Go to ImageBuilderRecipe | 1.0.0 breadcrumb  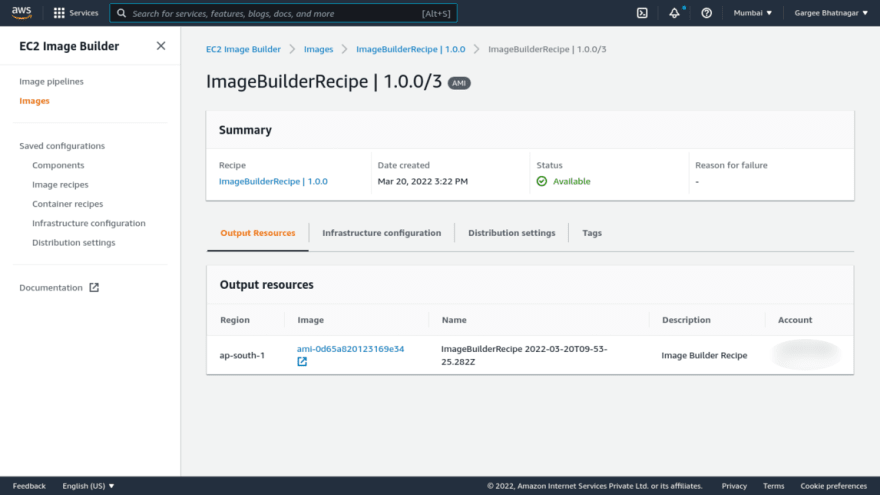410,49
